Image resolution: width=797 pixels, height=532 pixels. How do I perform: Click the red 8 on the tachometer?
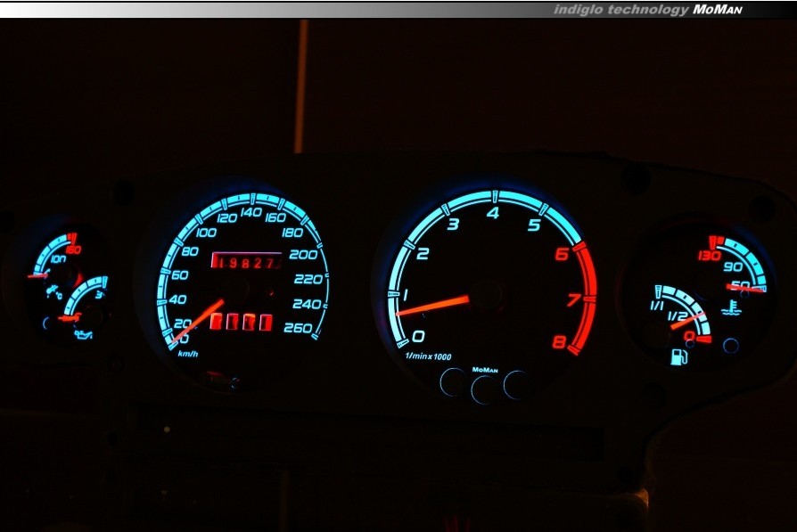[559, 341]
